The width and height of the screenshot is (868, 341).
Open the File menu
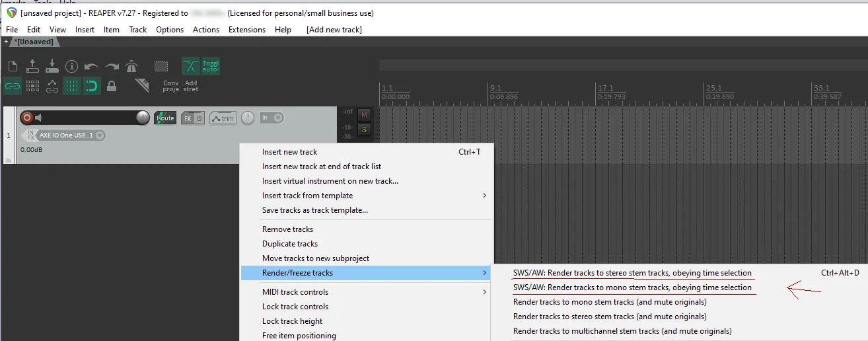coord(12,30)
